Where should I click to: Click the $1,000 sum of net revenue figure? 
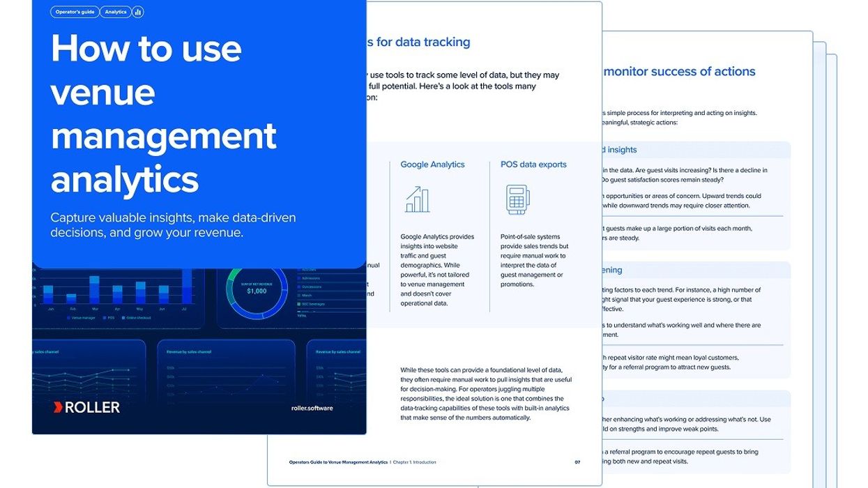tap(257, 291)
